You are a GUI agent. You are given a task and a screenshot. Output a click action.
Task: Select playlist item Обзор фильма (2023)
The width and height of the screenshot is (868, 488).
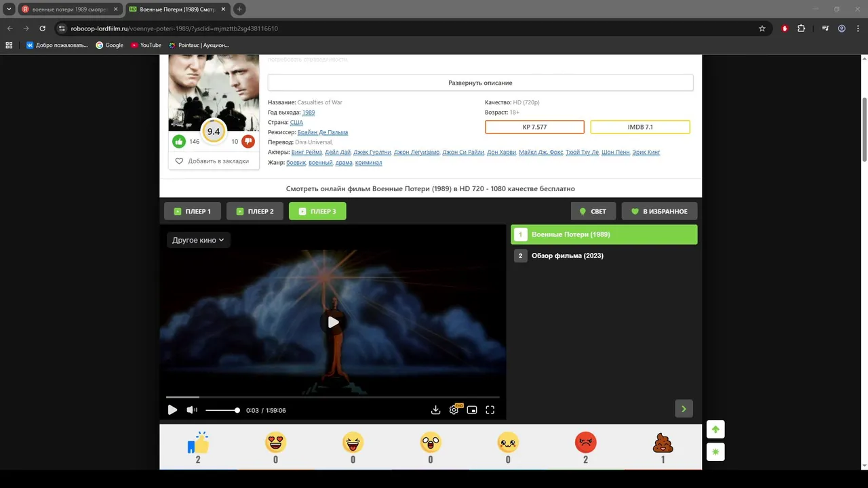click(604, 256)
